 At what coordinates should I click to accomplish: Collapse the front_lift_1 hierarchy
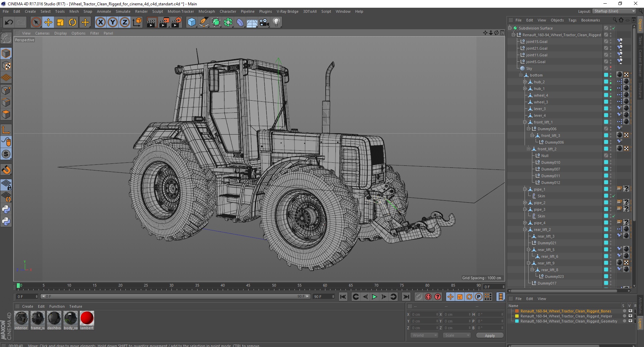(525, 122)
